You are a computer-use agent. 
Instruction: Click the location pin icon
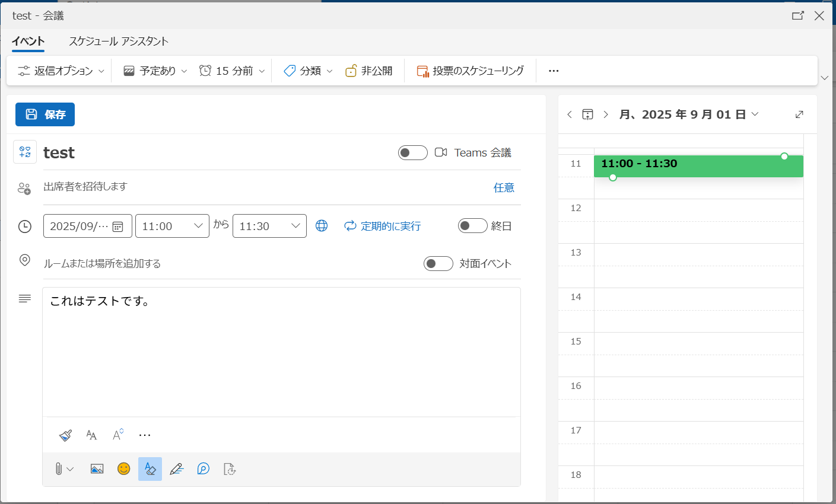coord(25,260)
